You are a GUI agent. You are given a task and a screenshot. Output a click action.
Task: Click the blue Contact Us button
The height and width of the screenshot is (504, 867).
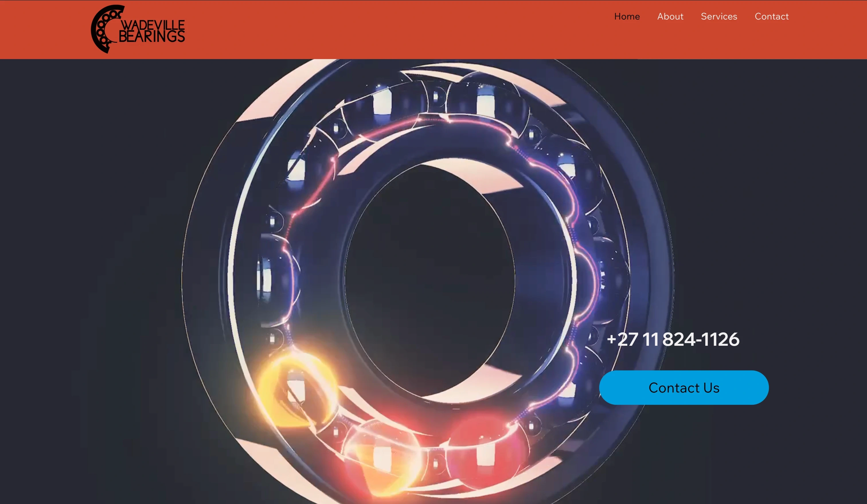point(684,387)
